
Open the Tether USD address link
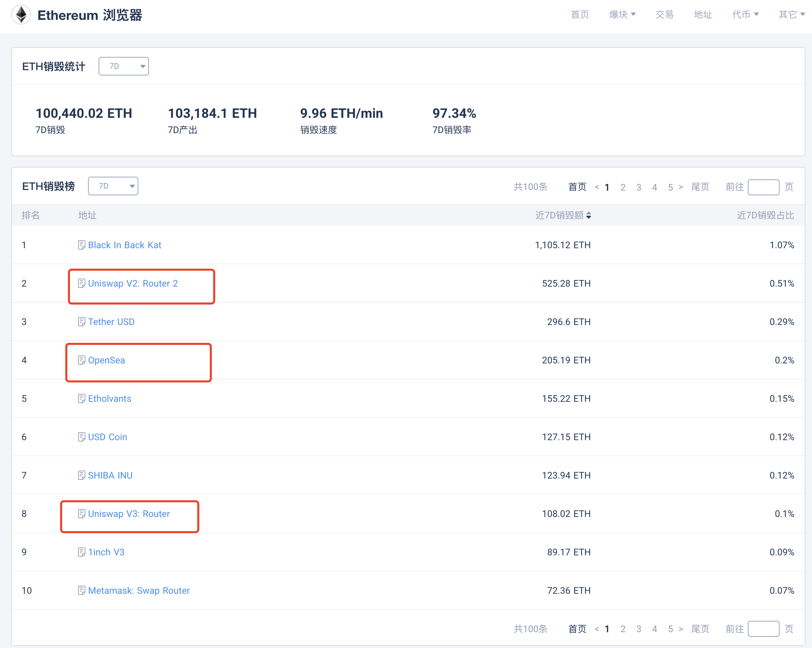tap(112, 322)
